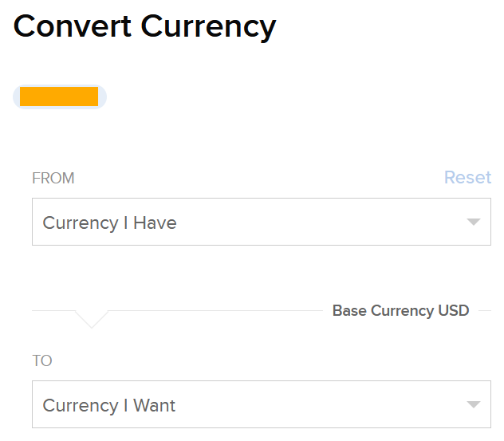Screen dimensions: 504x441
Task: Focus the FROM currency selector box
Action: coord(261,222)
